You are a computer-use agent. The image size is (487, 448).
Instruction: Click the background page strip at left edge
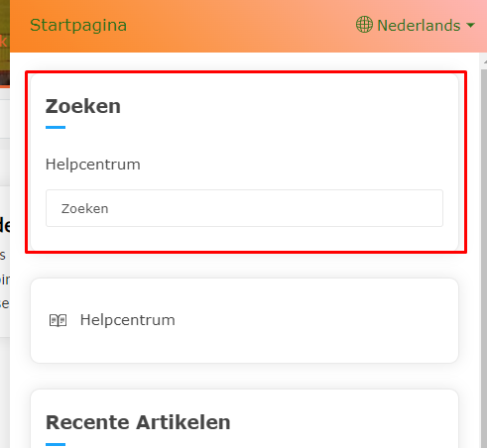coord(5,265)
